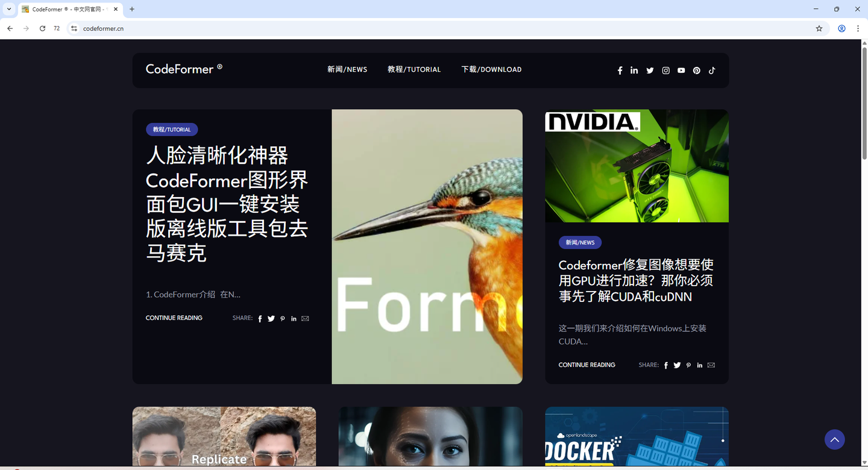
Task: Open the YouTube channel icon in header
Action: 681,70
